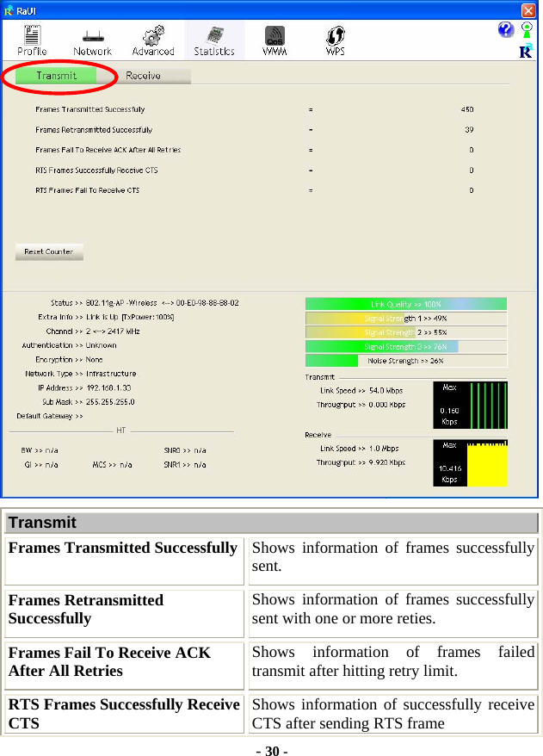Click the GI n/a entry
This screenshot has width=543, height=756.
41,465
